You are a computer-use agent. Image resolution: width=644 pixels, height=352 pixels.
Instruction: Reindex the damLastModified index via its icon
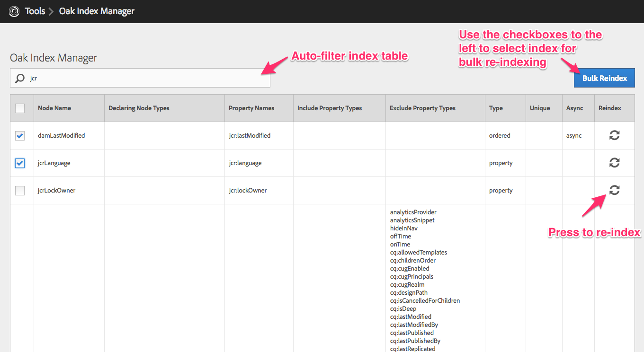pyautogui.click(x=614, y=135)
